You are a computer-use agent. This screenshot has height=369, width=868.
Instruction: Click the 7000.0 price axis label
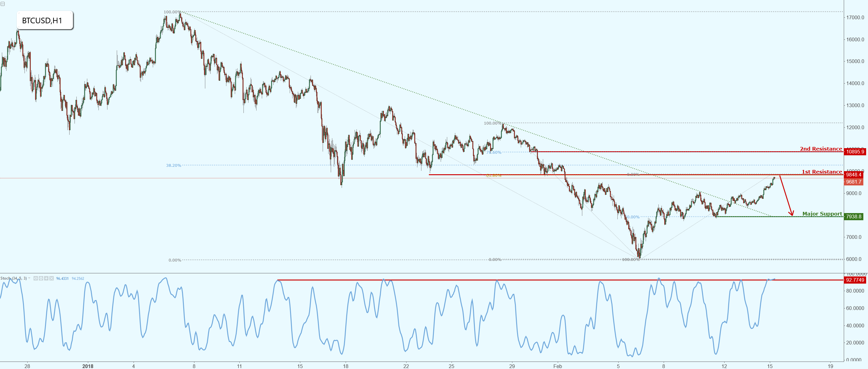[854, 237]
